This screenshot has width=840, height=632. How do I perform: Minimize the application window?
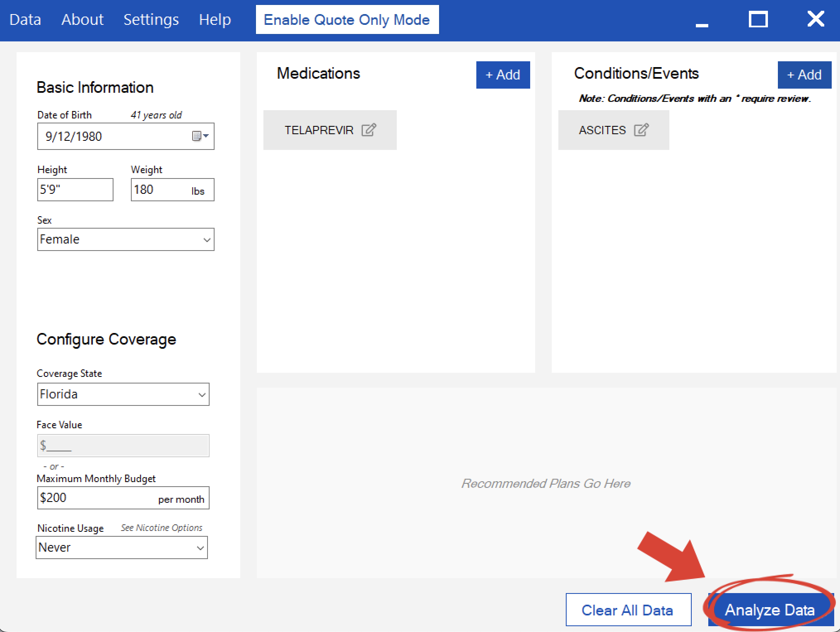(x=702, y=23)
